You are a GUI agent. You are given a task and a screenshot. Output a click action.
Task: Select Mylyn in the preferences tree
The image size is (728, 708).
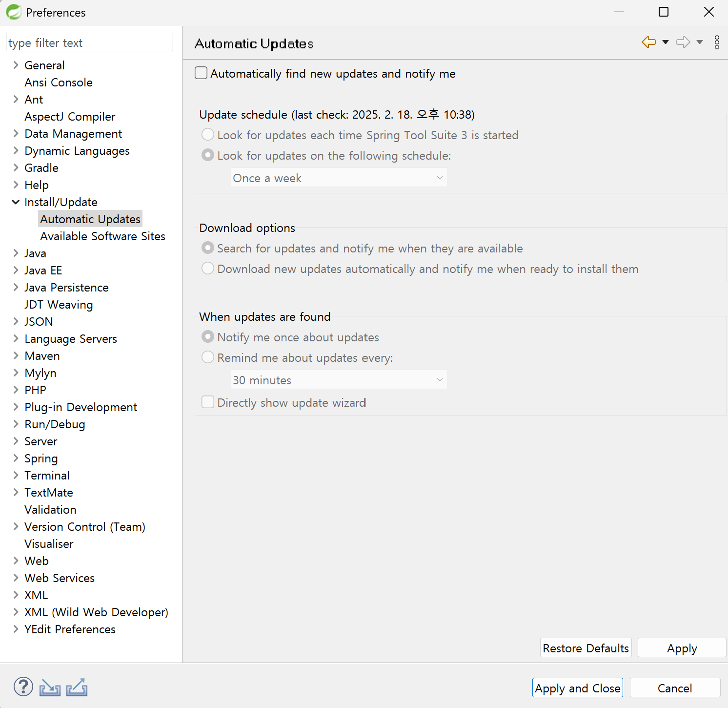tap(40, 373)
